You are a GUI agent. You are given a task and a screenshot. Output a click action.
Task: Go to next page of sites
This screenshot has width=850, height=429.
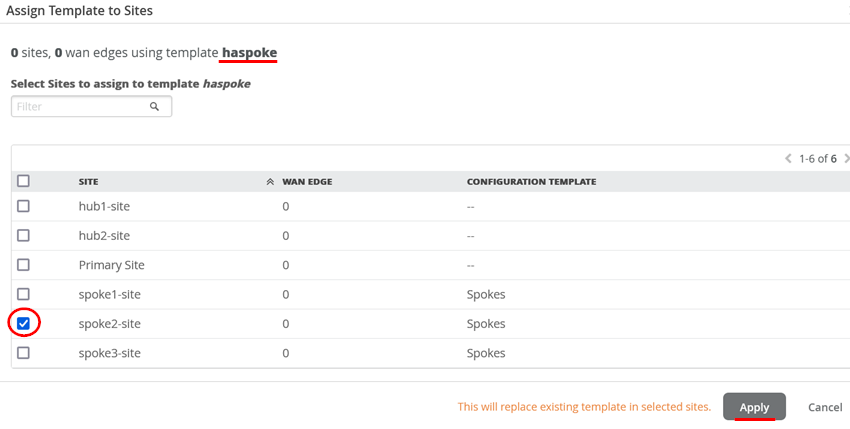(846, 158)
